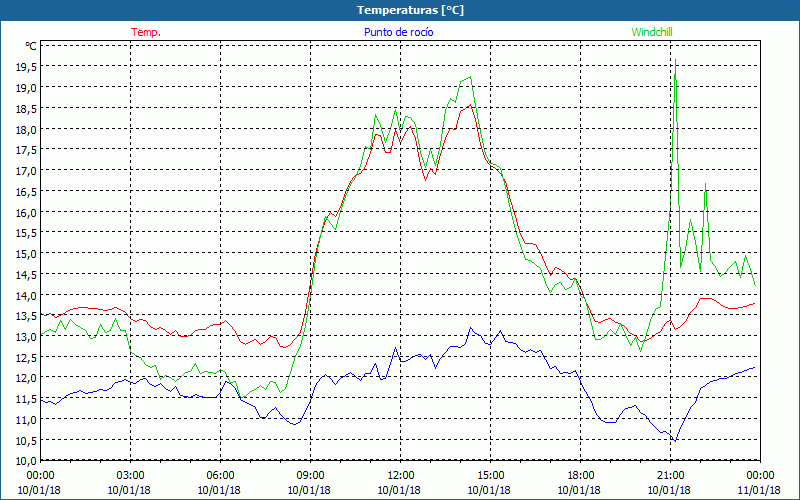Click the '10/01/18' date under 21:00

[669, 490]
